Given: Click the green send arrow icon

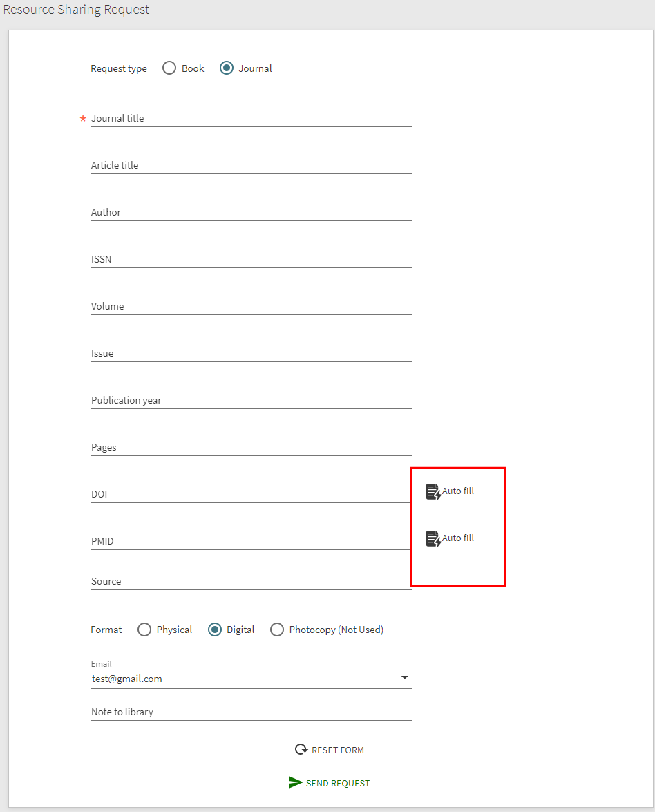Looking at the screenshot, I should [x=296, y=782].
